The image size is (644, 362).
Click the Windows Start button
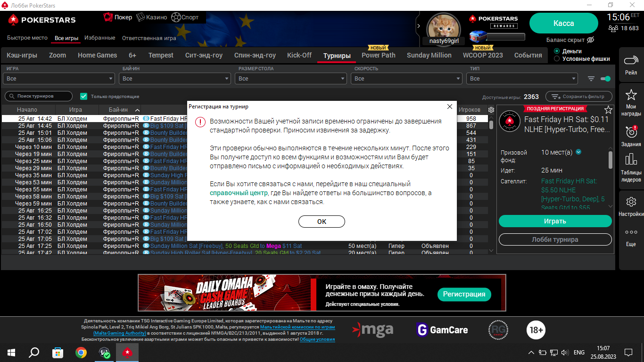[11, 352]
